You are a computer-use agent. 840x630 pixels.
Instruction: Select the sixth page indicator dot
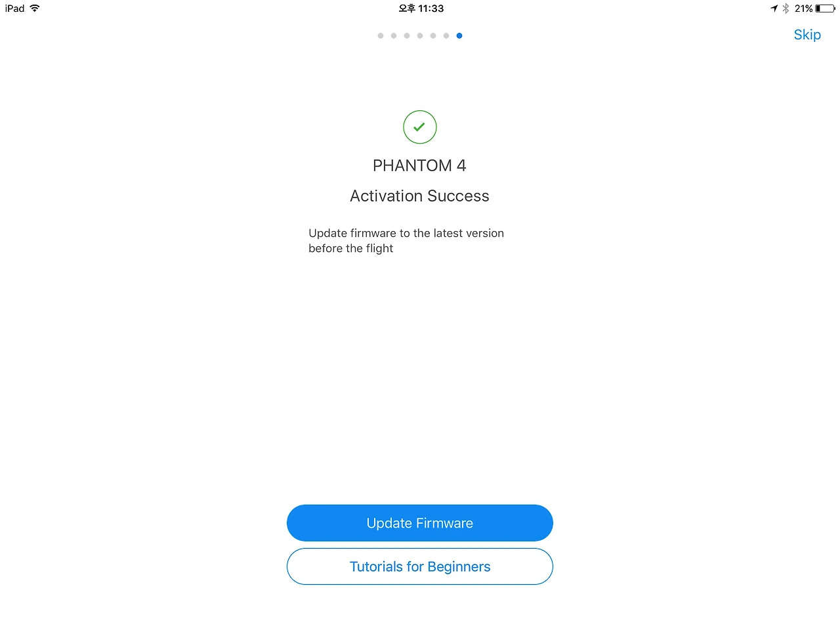446,36
